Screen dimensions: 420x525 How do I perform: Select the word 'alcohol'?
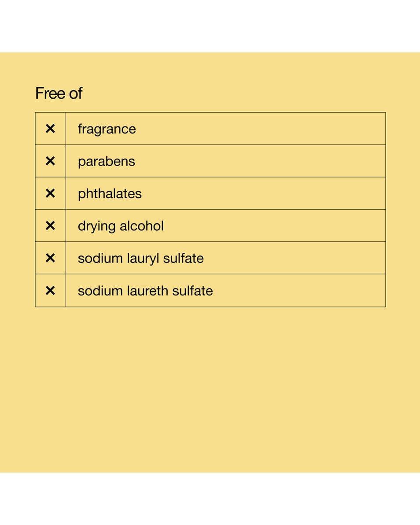[x=142, y=226]
